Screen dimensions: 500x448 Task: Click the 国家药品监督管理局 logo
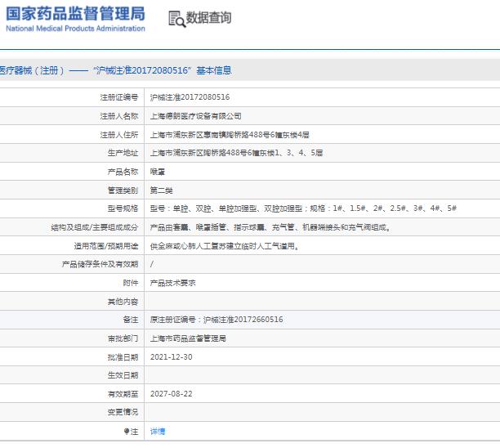point(75,13)
